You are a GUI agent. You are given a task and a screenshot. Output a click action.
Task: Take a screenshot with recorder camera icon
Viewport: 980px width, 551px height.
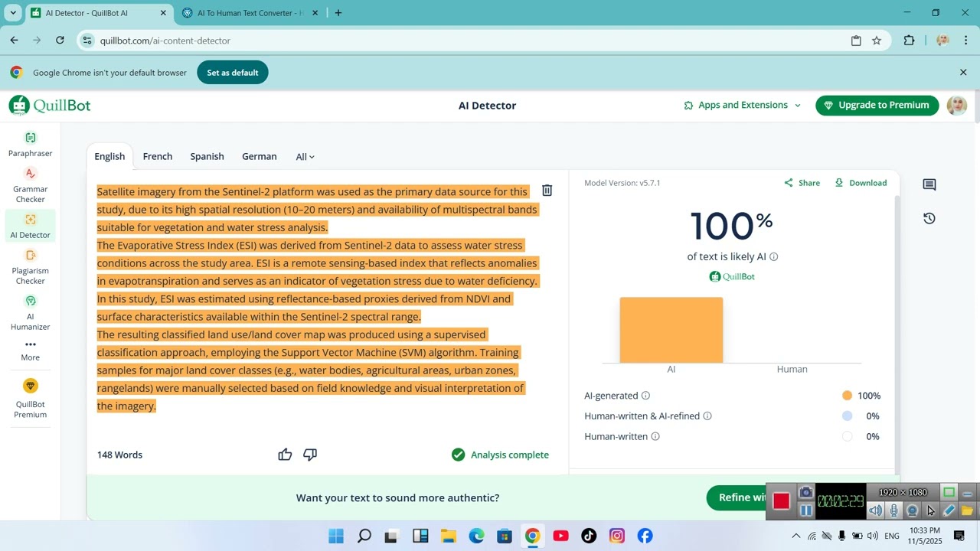[x=805, y=492]
